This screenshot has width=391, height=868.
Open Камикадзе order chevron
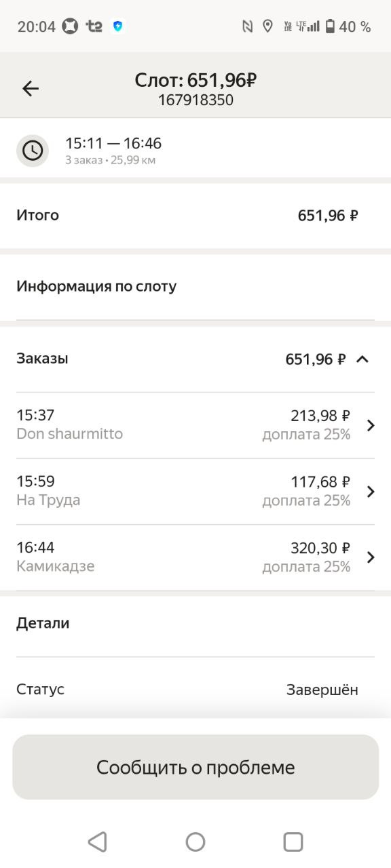pos(371,557)
